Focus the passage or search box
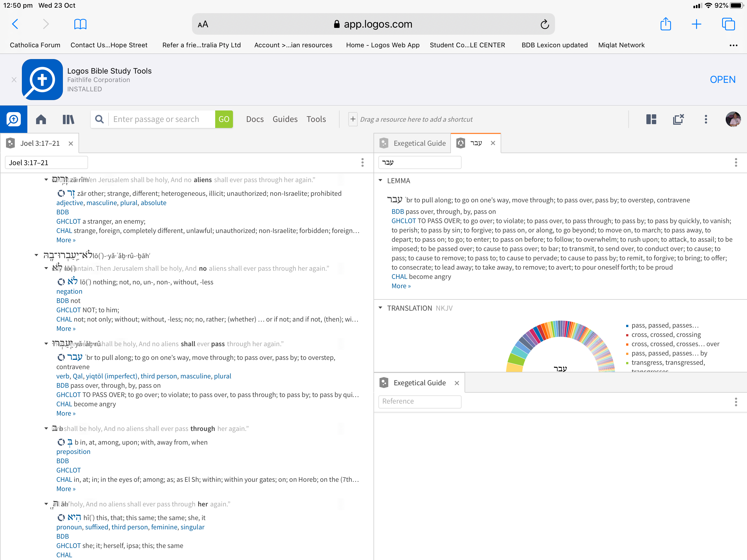Image resolution: width=747 pixels, height=560 pixels. point(161,119)
